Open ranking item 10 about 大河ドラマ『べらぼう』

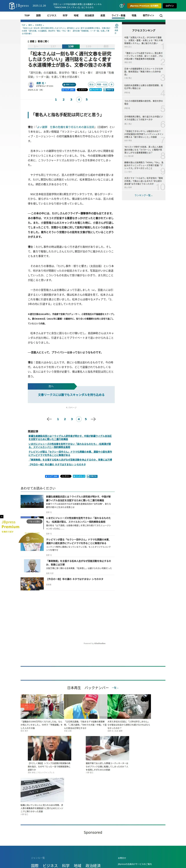[x=143, y=183]
